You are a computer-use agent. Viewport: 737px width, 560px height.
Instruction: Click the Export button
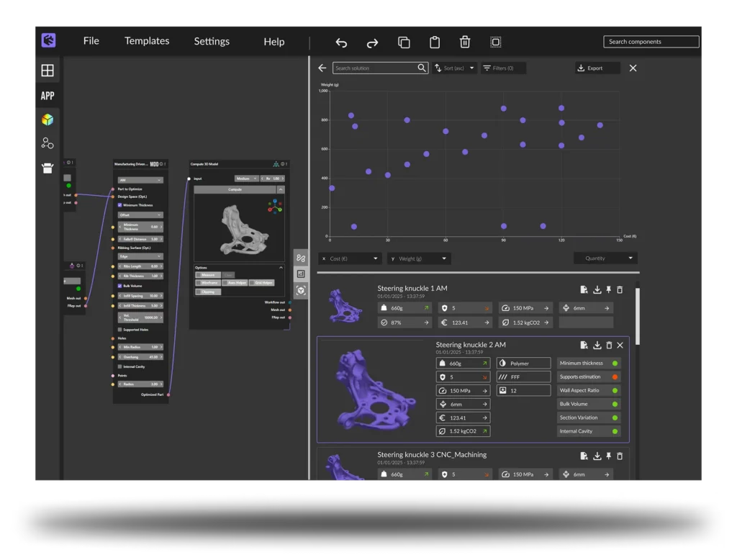tap(597, 68)
